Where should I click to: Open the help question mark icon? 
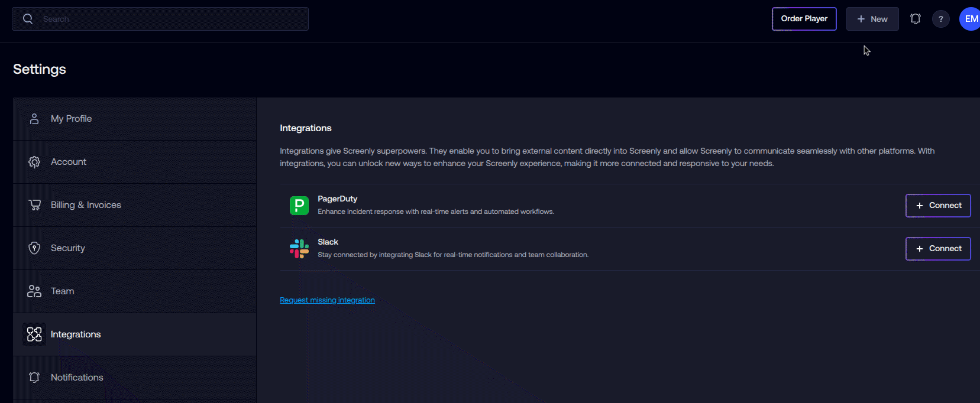point(941,19)
